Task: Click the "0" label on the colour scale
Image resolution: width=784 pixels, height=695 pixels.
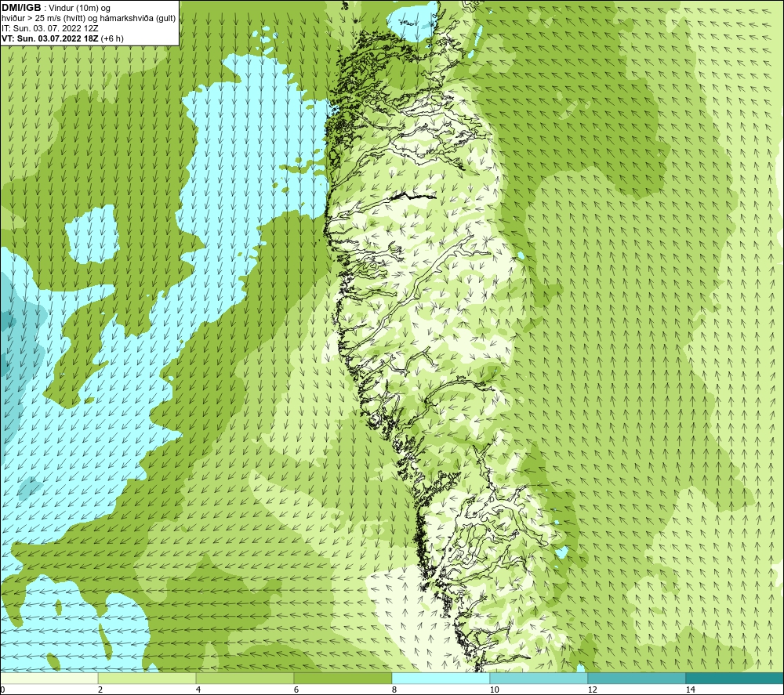Action: tap(2, 690)
